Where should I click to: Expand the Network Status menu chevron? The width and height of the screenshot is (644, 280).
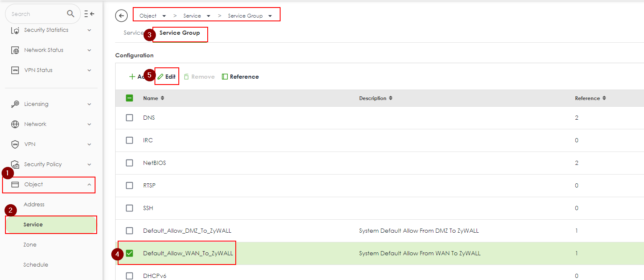click(89, 50)
